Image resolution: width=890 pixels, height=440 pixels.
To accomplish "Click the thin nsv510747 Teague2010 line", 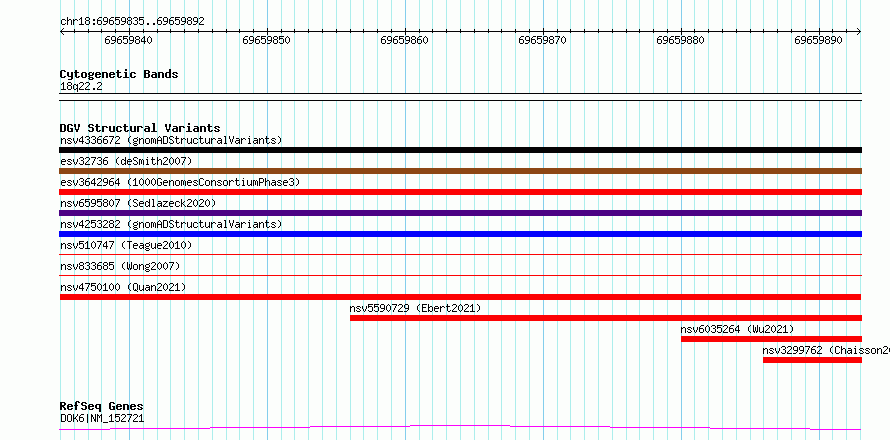I will tap(460, 255).
